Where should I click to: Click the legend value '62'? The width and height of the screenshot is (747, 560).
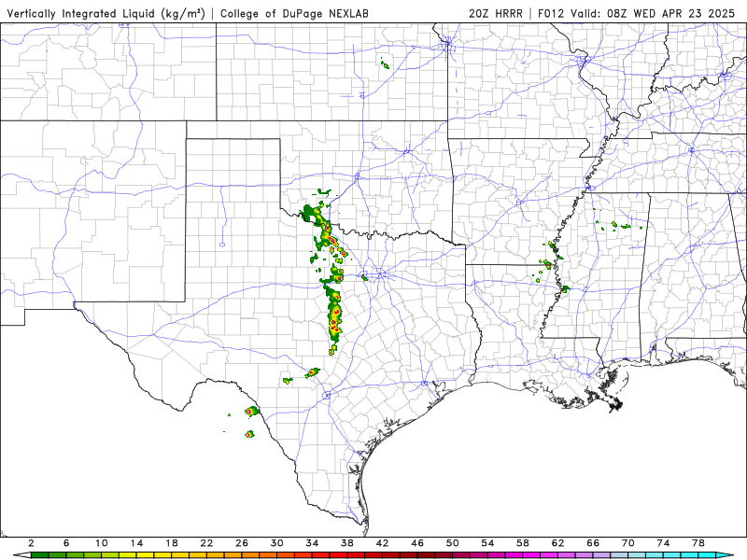click(x=557, y=543)
